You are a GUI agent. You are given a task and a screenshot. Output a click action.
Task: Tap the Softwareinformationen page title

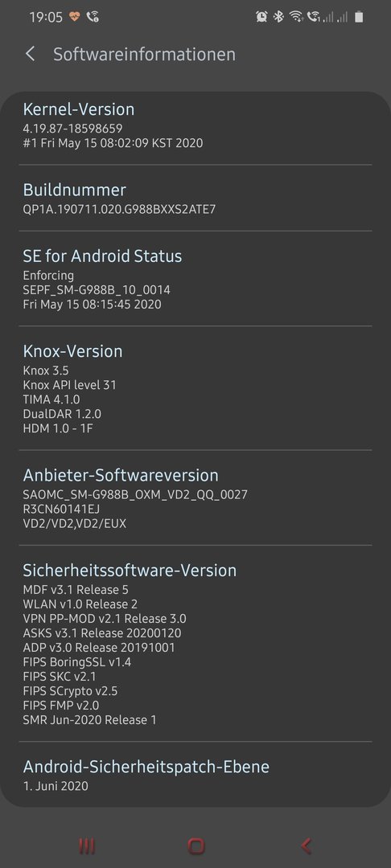click(x=144, y=55)
